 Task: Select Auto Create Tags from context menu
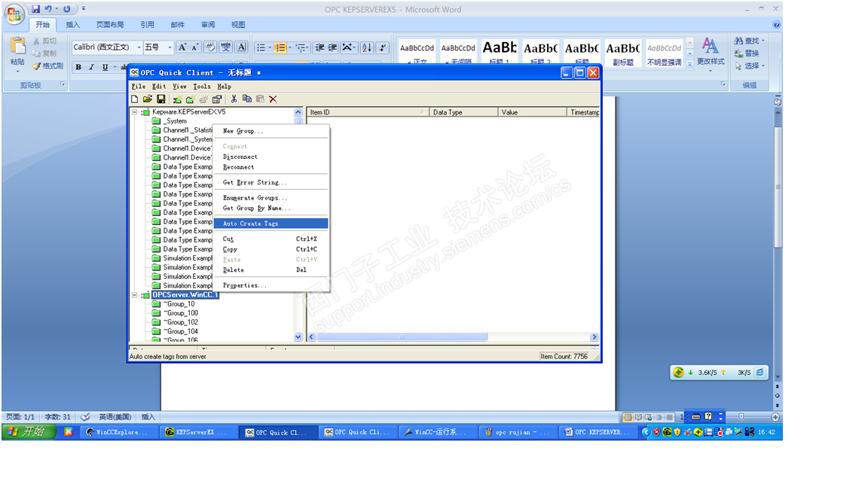[x=270, y=224]
